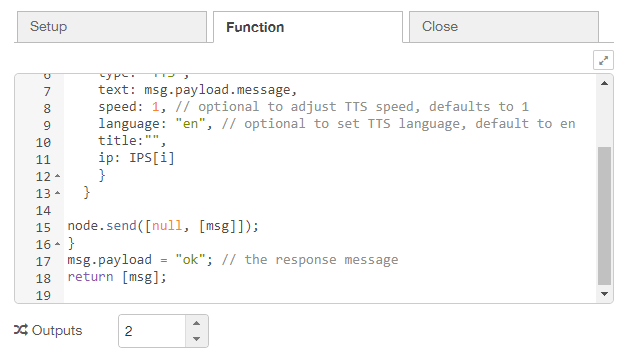This screenshot has width=632, height=360.
Task: Click line number 17 in the gutter
Action: tap(43, 262)
